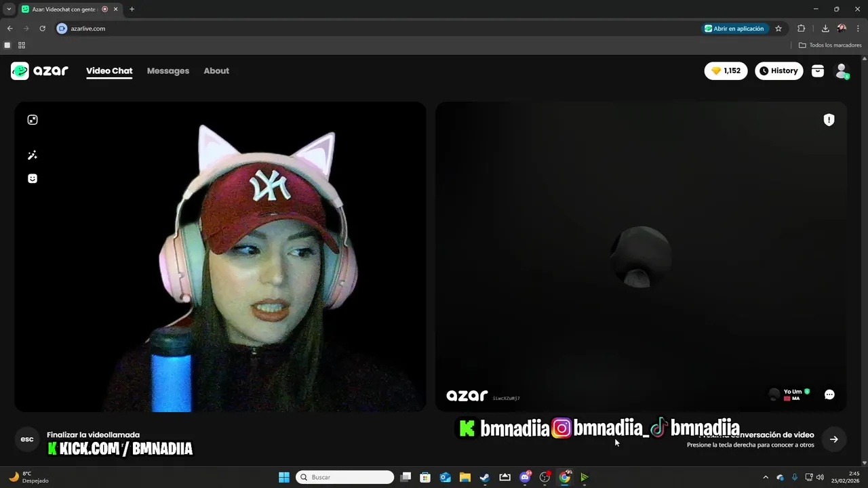This screenshot has width=868, height=488.
Task: Open Discord from taskbar
Action: click(x=525, y=477)
